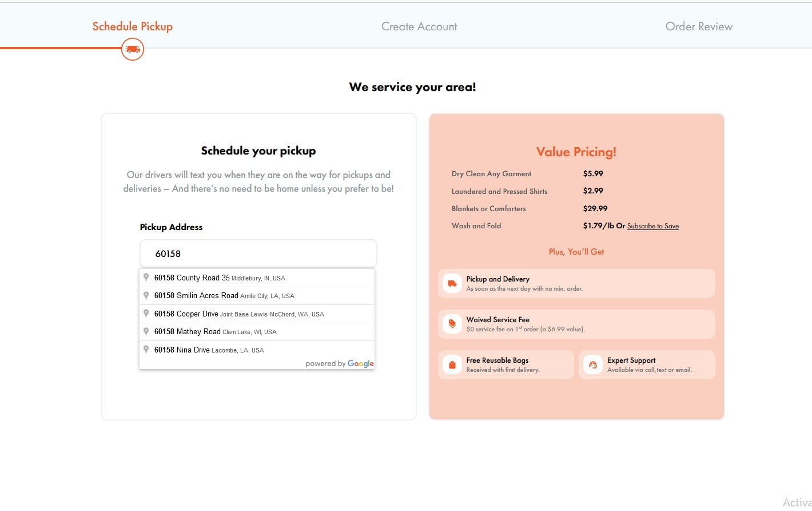
Task: Click the powered by Google logo
Action: tap(360, 363)
